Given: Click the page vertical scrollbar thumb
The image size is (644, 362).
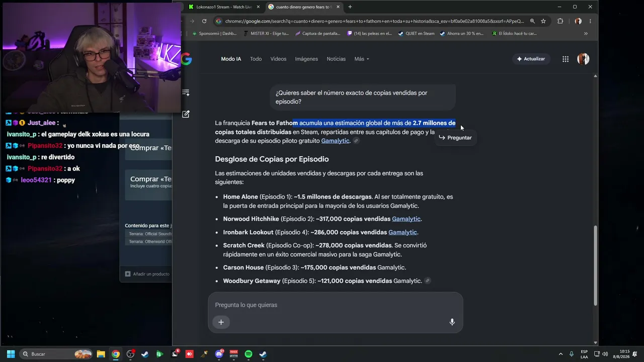Looking at the screenshot, I should [596, 265].
